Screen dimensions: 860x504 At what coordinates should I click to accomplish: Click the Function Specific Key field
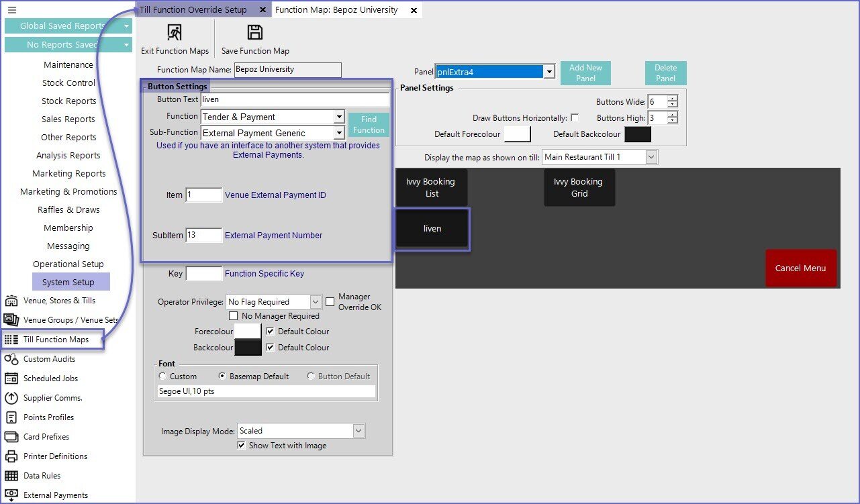pyautogui.click(x=204, y=274)
